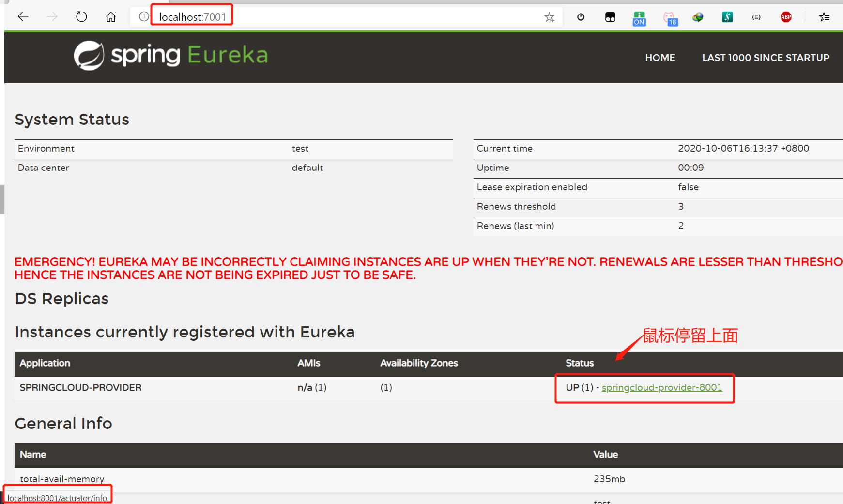Screen dimensions: 843x504
Task: View site information icon in address bar
Action: pos(144,17)
